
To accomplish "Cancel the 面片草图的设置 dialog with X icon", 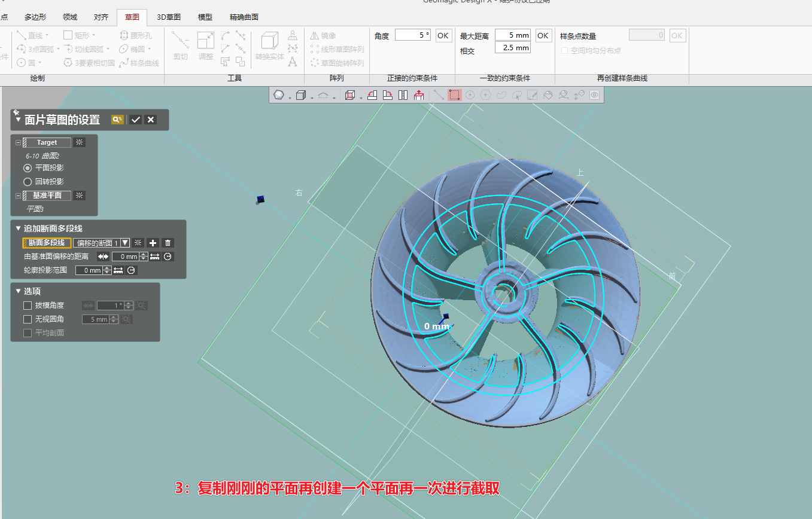I will 151,120.
